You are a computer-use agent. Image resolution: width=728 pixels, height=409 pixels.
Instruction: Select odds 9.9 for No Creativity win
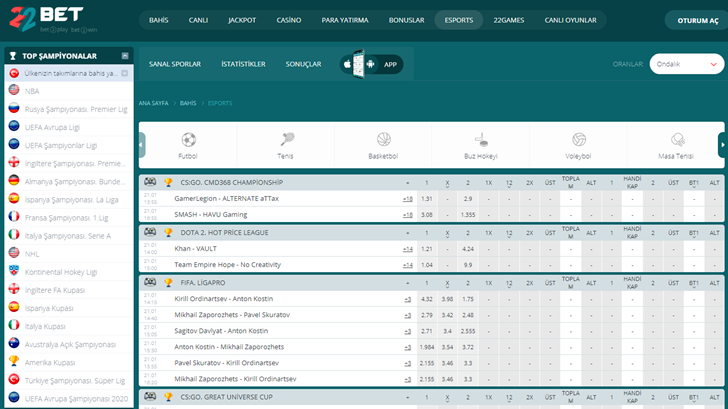pyautogui.click(x=468, y=265)
